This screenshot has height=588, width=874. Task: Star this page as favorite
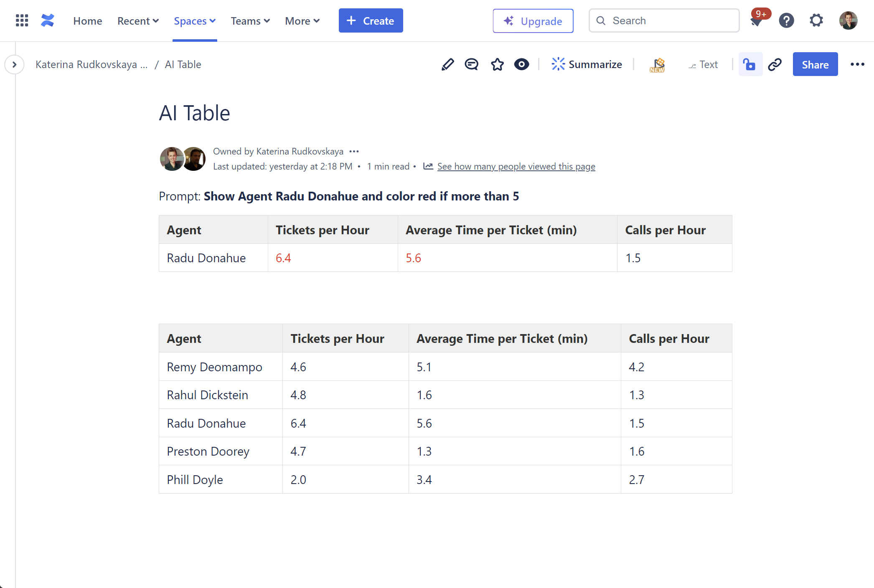(497, 64)
